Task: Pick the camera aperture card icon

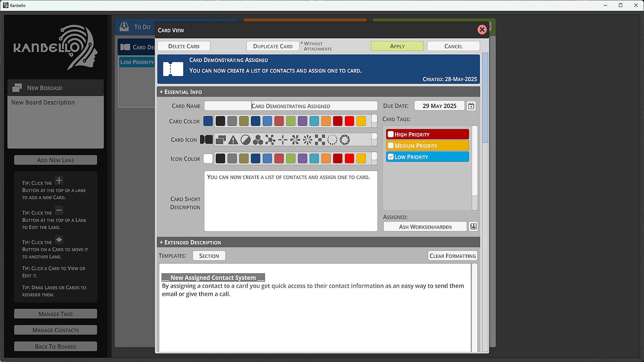Action: point(344,140)
